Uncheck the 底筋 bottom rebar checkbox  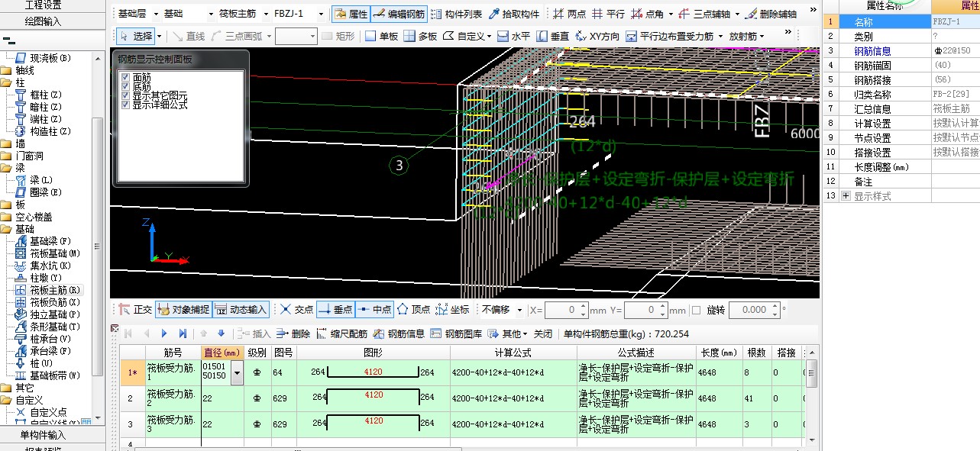pyautogui.click(x=125, y=87)
